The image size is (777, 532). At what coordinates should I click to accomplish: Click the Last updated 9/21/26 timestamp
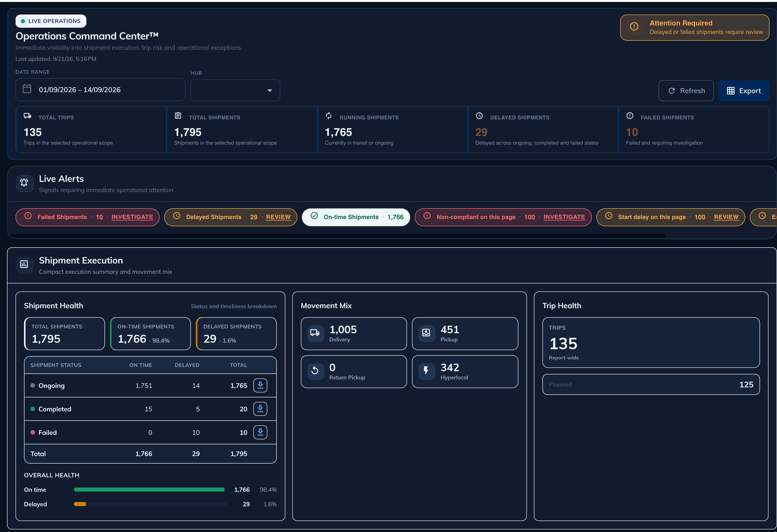[x=56, y=59]
